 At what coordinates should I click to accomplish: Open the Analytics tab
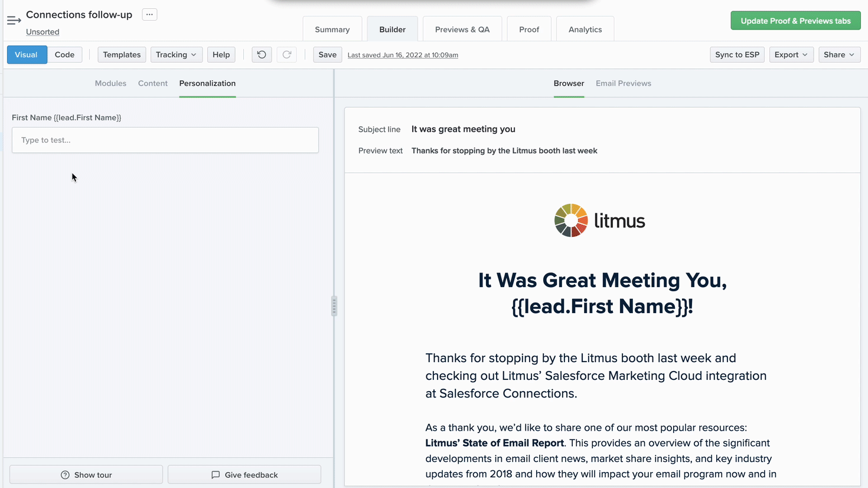point(585,29)
